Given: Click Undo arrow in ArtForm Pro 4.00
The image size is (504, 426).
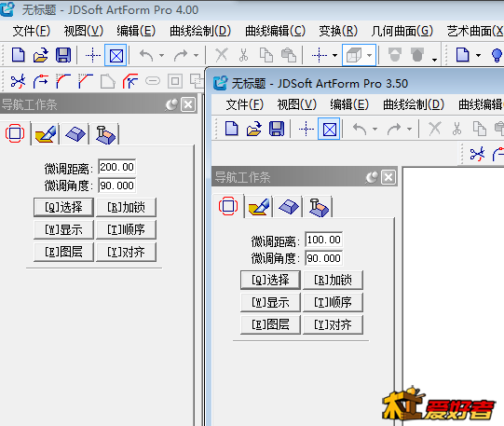Looking at the screenshot, I should coord(146,55).
